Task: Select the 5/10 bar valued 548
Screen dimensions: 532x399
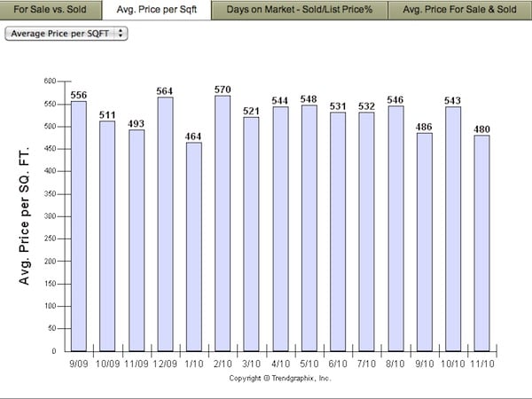Action: click(x=309, y=228)
